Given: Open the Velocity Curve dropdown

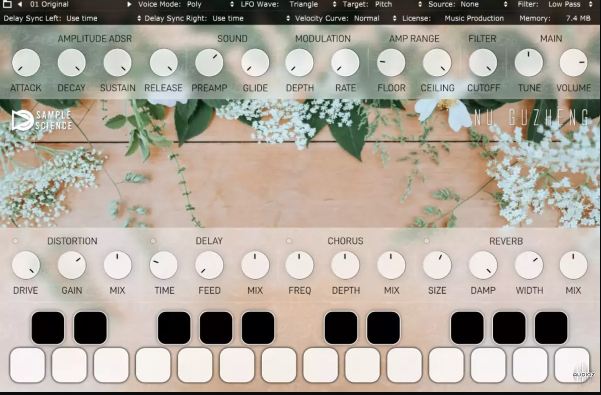Looking at the screenshot, I should pos(346,18).
